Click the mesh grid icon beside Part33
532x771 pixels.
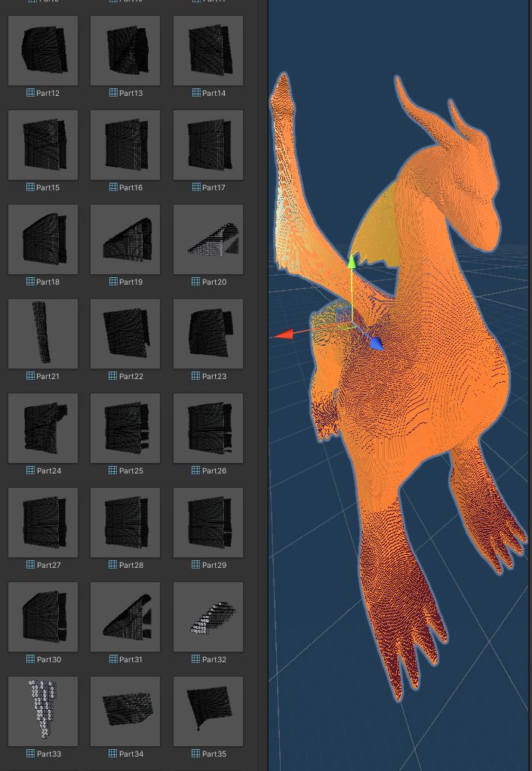[x=30, y=754]
